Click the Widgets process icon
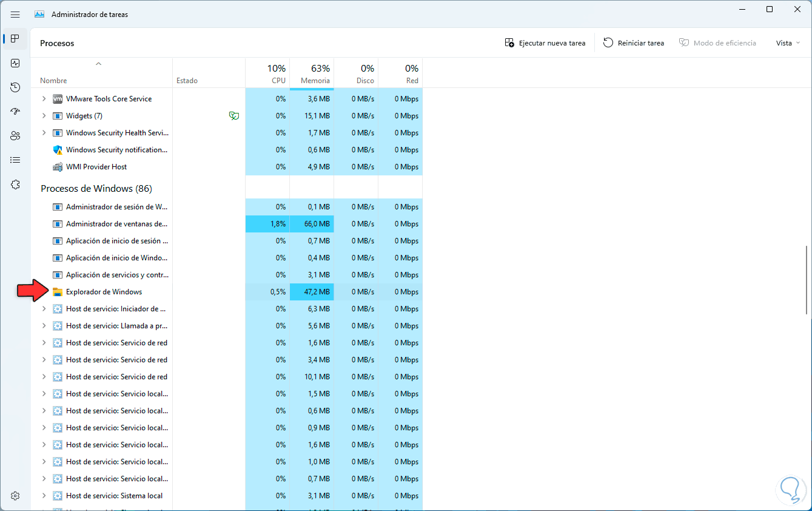This screenshot has width=812, height=511. pos(58,116)
